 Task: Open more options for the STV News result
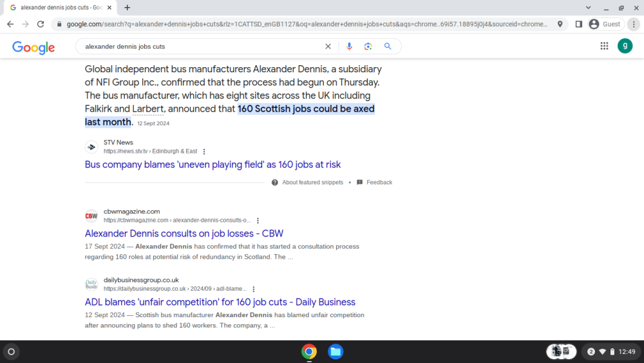pyautogui.click(x=204, y=152)
